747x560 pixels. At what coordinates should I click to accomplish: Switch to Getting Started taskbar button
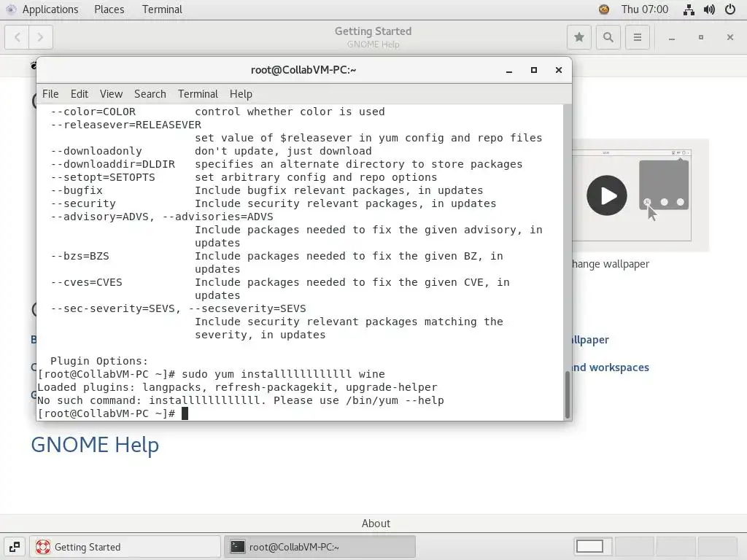[x=125, y=547]
